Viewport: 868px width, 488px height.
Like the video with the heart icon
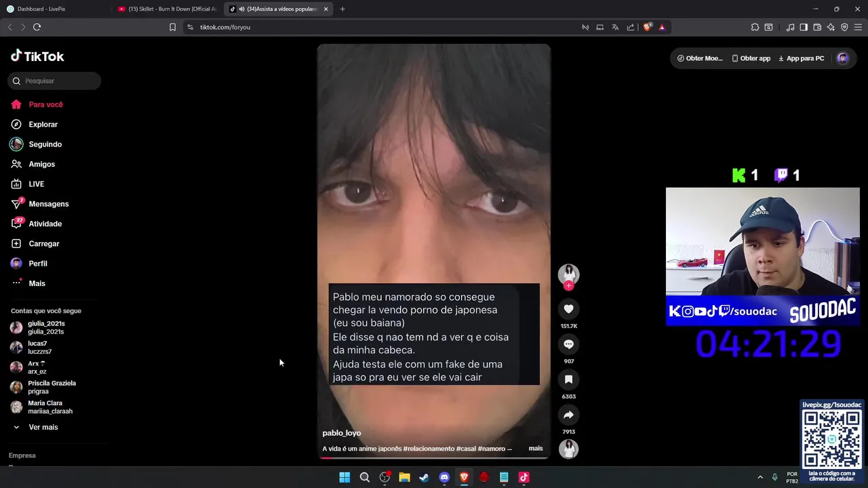coord(568,309)
